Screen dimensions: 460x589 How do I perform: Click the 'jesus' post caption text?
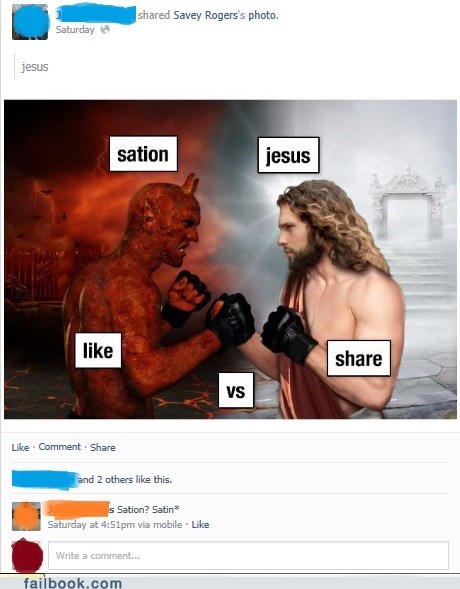[35, 67]
